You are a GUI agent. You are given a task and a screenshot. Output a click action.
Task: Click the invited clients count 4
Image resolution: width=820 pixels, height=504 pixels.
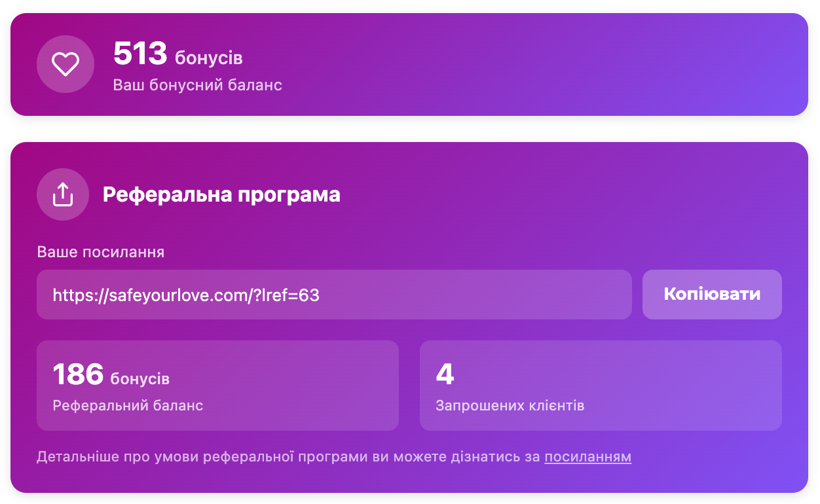click(x=445, y=374)
